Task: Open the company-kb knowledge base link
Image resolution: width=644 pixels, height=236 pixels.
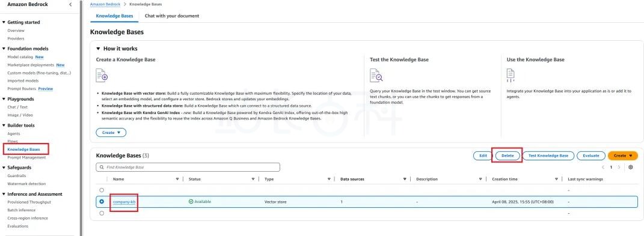Action: pyautogui.click(x=124, y=202)
